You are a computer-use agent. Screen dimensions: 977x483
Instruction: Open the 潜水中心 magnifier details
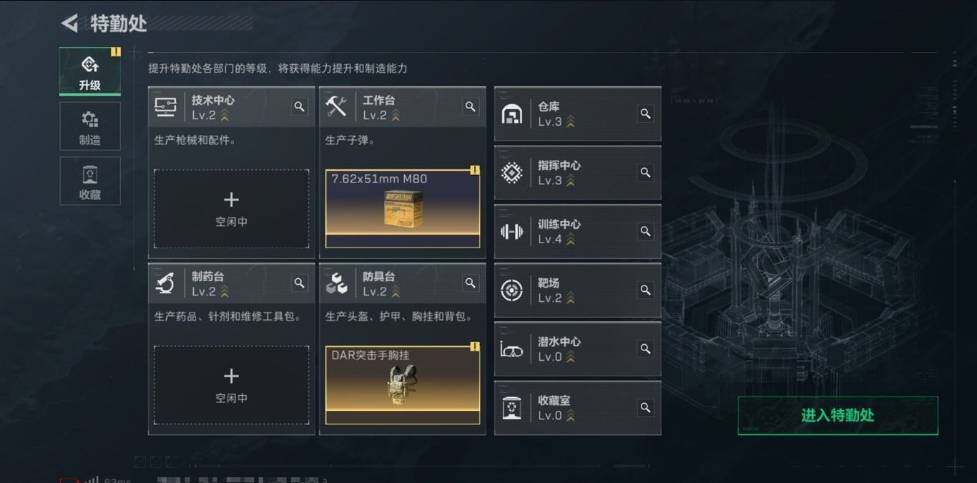[x=646, y=348]
